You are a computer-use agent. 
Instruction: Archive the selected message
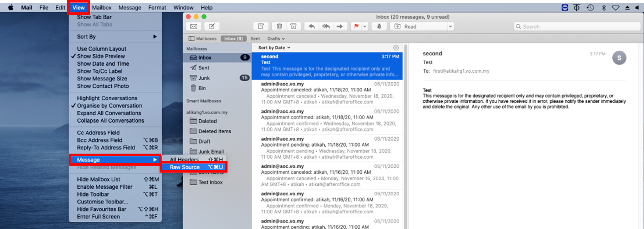click(x=261, y=27)
